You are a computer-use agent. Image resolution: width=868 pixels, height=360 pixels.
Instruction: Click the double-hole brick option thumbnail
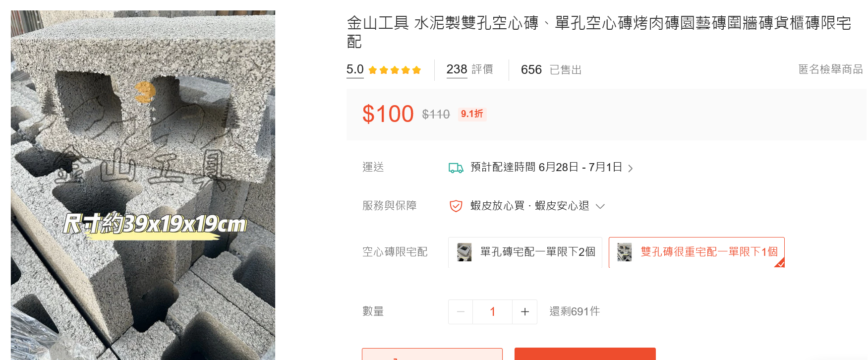click(625, 252)
